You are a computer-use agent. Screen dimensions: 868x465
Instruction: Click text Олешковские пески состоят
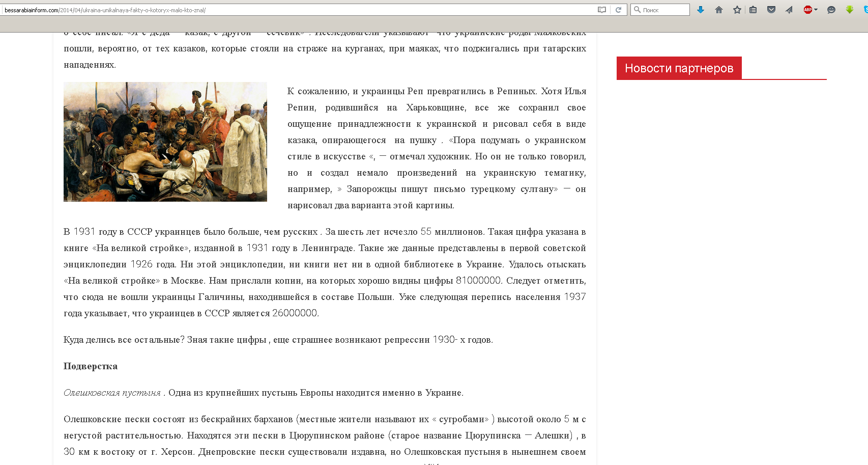(x=125, y=419)
